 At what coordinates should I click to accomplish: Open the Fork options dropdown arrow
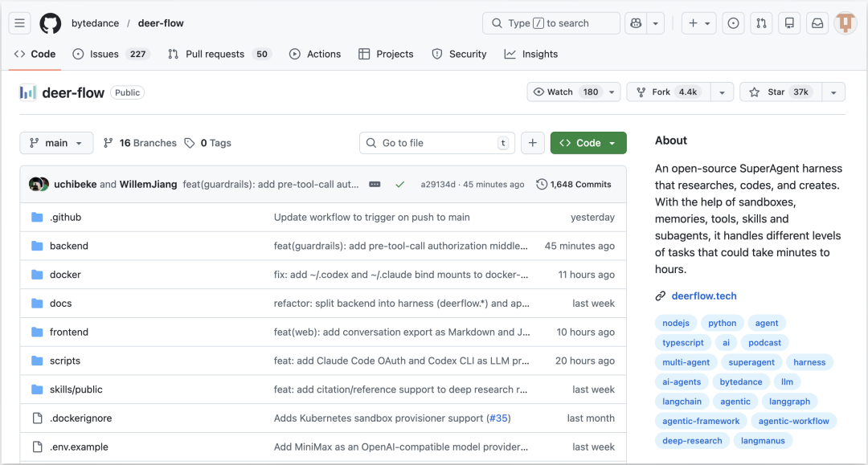coord(722,92)
